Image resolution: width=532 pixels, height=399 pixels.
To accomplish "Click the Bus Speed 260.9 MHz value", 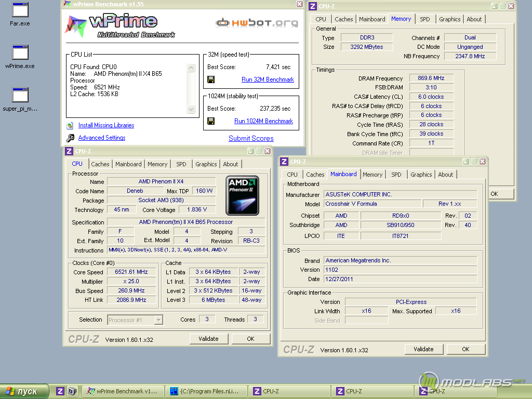I will pos(131,291).
